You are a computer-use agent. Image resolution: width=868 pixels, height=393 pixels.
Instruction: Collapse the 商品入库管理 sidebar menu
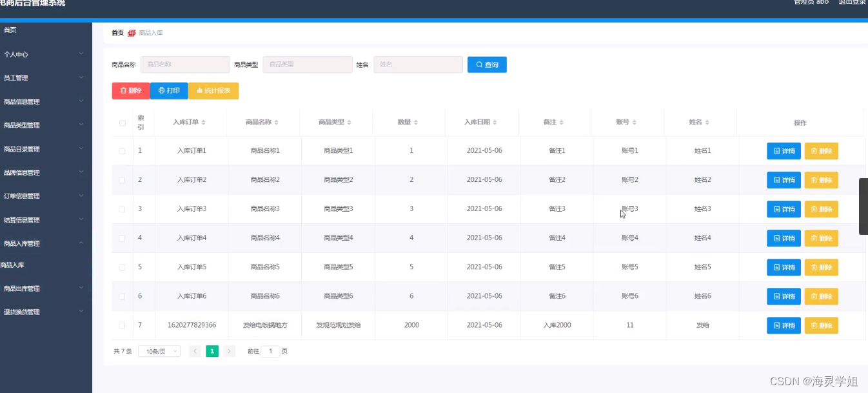tap(46, 243)
